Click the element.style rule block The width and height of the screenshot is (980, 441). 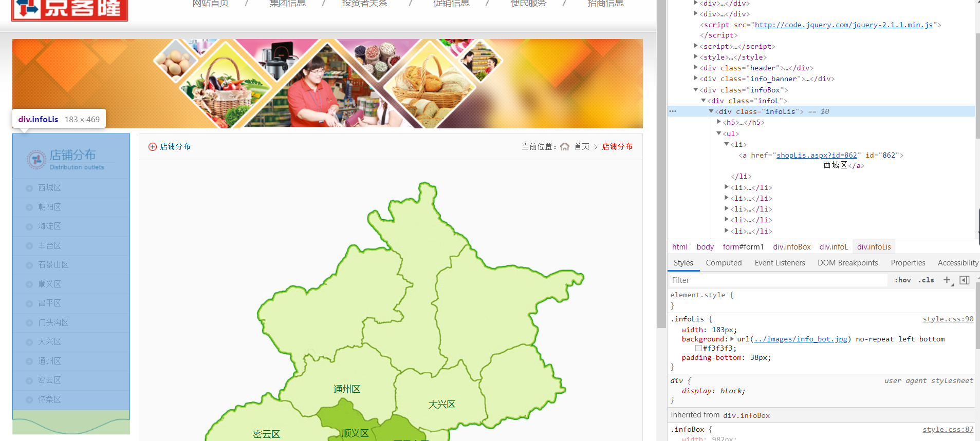[821, 300]
